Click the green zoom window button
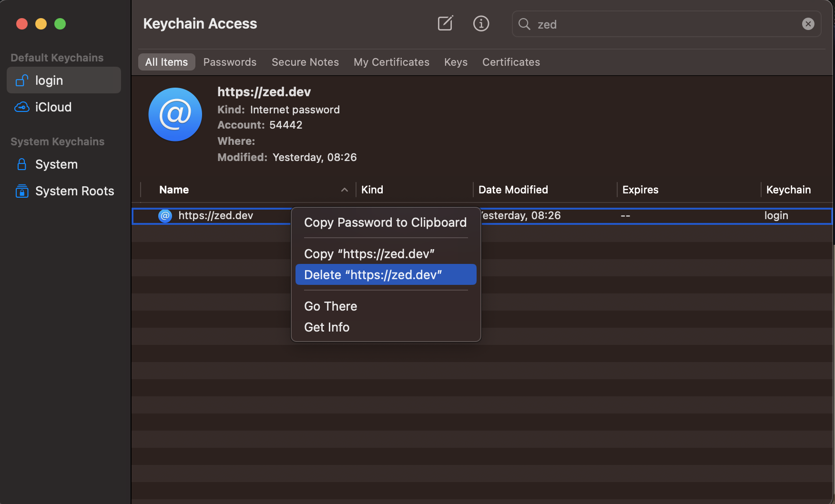This screenshot has width=835, height=504. [60, 24]
